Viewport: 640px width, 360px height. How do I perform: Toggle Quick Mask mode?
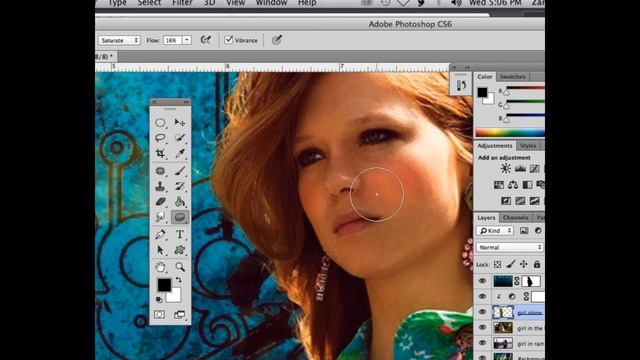coord(160,315)
